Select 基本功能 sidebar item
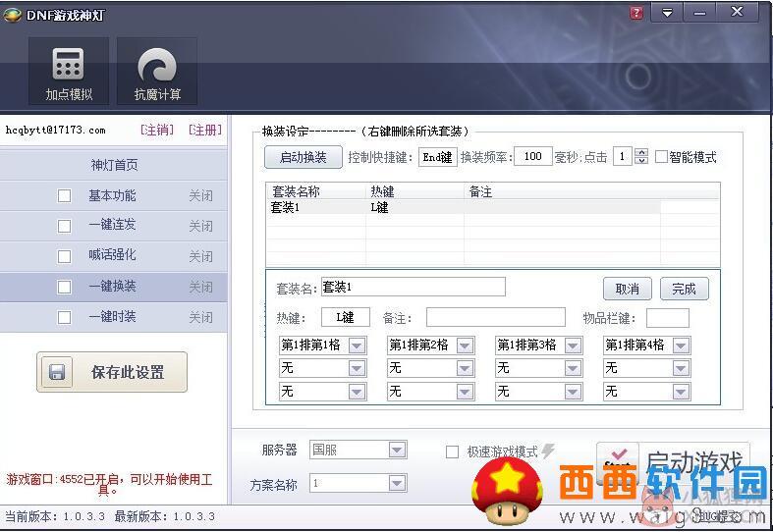Image resolution: width=773 pixels, height=532 pixels. pyautogui.click(x=112, y=195)
